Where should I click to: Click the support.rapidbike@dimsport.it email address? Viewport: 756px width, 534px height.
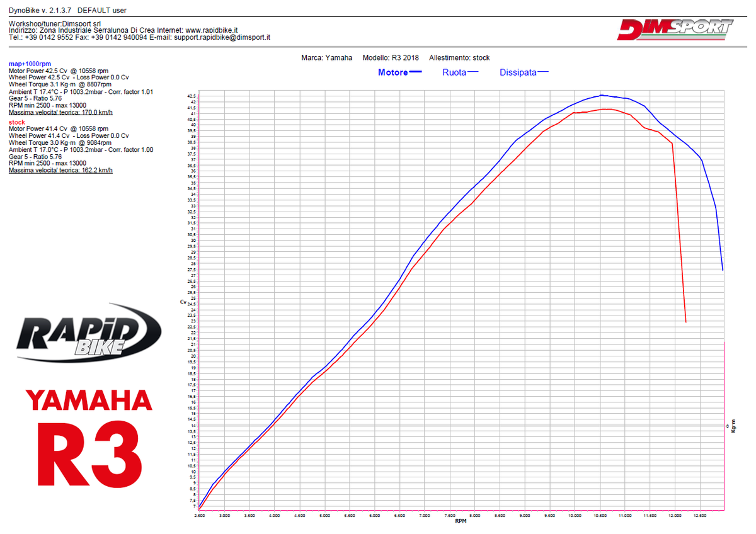(222, 38)
